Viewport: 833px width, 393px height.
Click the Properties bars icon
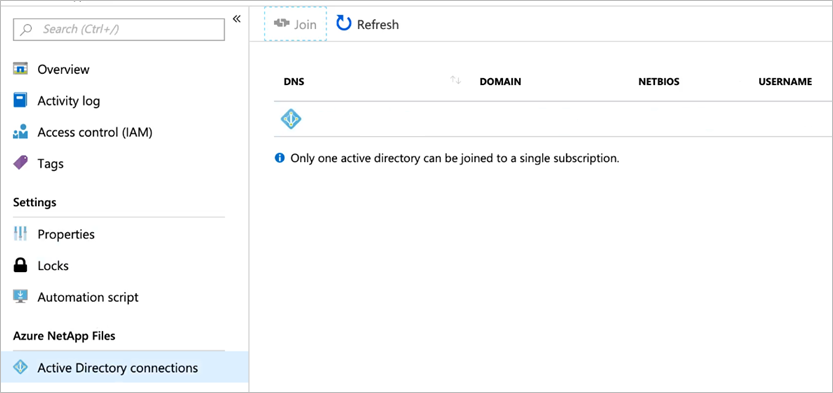tap(20, 234)
